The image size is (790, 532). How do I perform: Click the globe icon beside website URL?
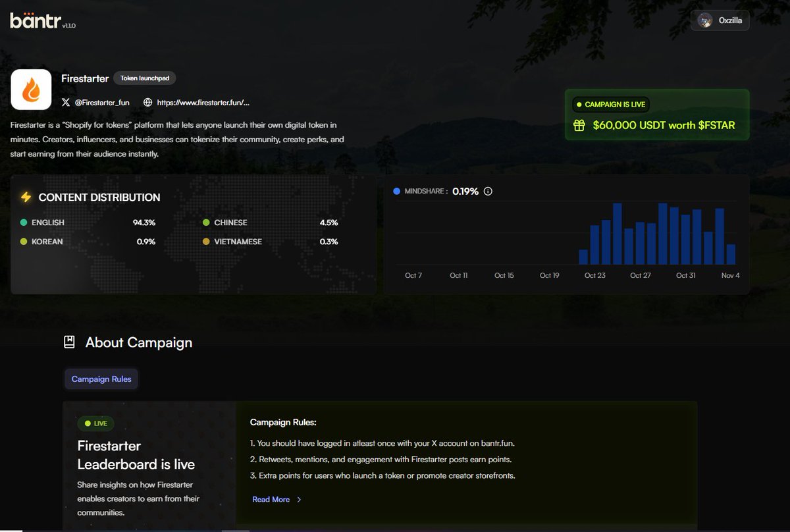pyautogui.click(x=147, y=103)
